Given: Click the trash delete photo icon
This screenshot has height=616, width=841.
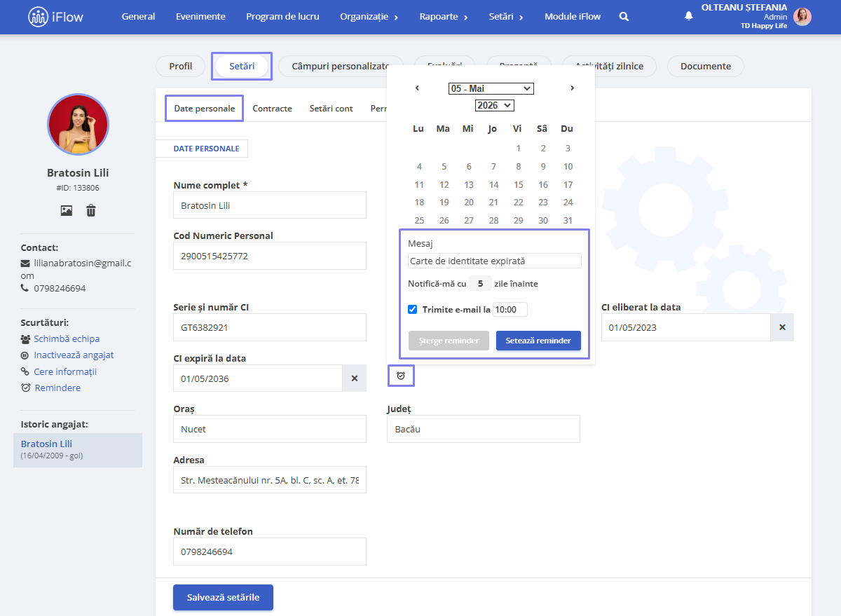Looking at the screenshot, I should [x=91, y=210].
